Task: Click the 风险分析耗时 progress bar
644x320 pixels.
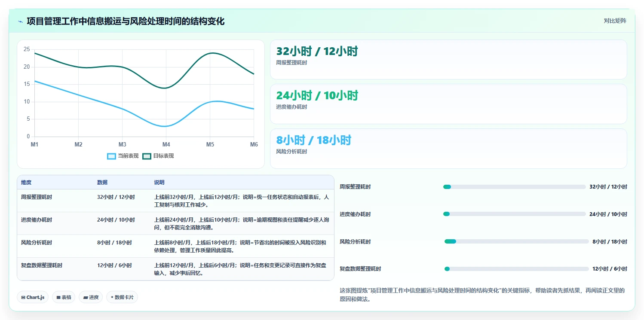Action: (516, 242)
